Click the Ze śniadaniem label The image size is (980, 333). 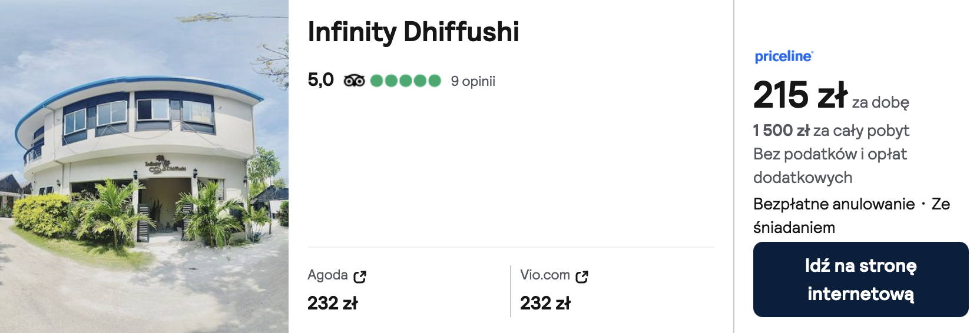pyautogui.click(x=794, y=228)
